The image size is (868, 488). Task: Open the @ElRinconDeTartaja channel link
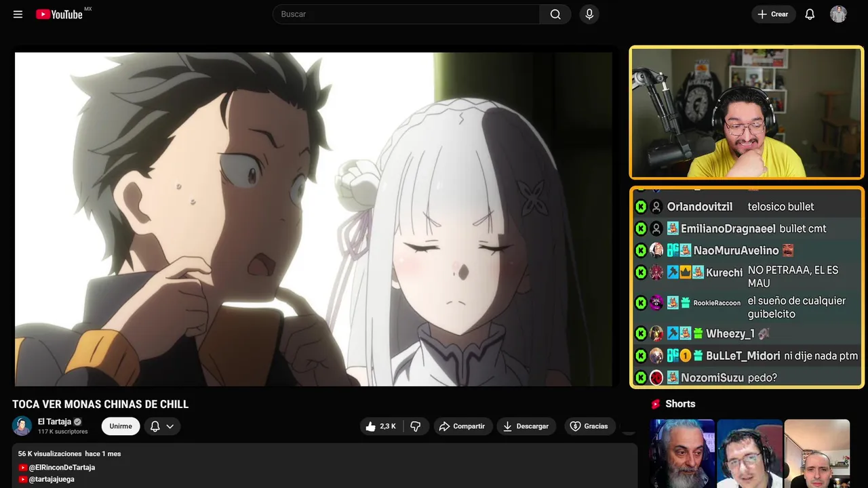coord(62,468)
